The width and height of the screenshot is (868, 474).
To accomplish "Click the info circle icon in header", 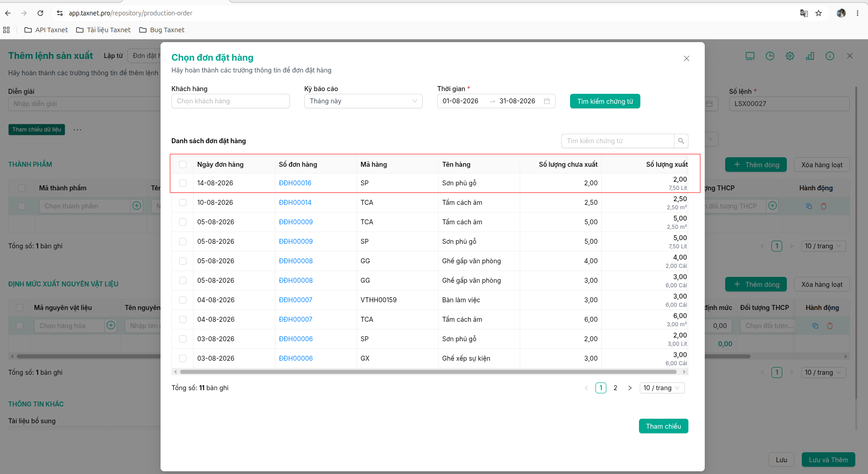I will click(x=830, y=56).
